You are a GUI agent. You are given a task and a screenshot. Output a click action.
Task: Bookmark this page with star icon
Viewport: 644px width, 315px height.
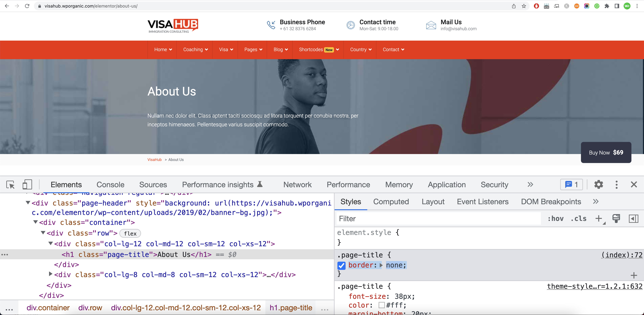pyautogui.click(x=524, y=6)
